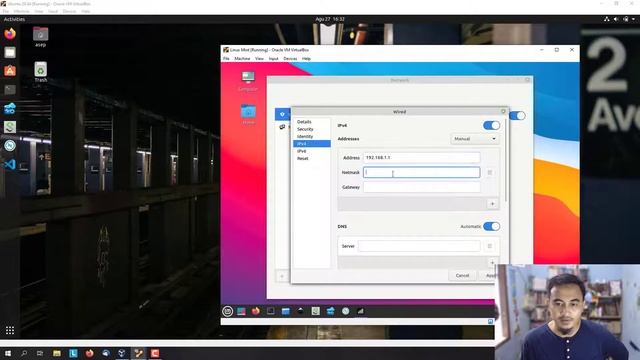Click the Address field with 192.168.1.1
Viewport: 640px width, 360px height.
(x=422, y=158)
